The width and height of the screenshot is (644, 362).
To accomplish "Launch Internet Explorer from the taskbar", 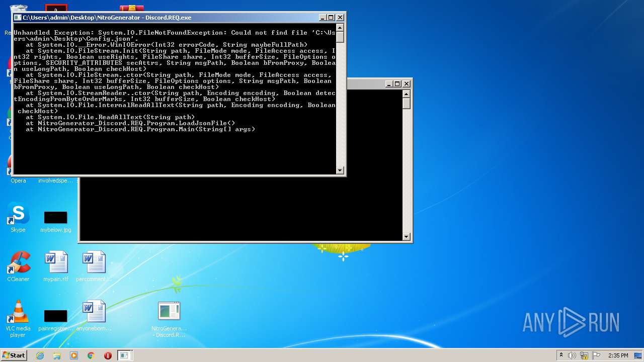I will click(x=40, y=355).
